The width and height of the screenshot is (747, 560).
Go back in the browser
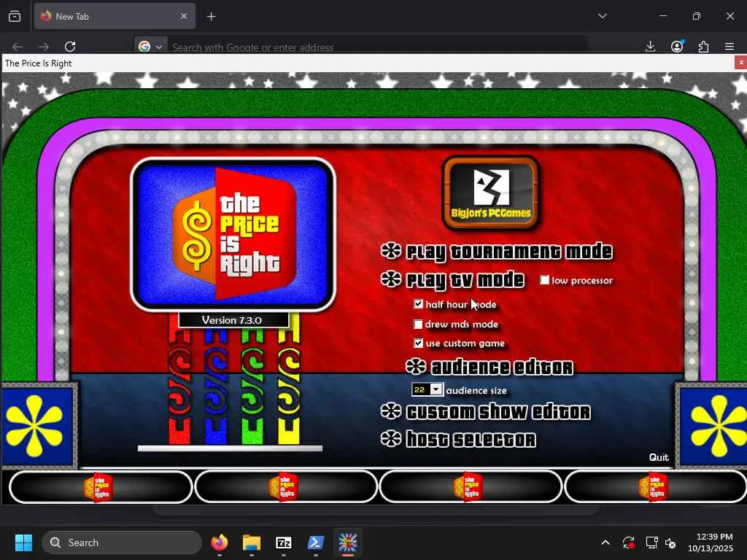click(x=18, y=47)
